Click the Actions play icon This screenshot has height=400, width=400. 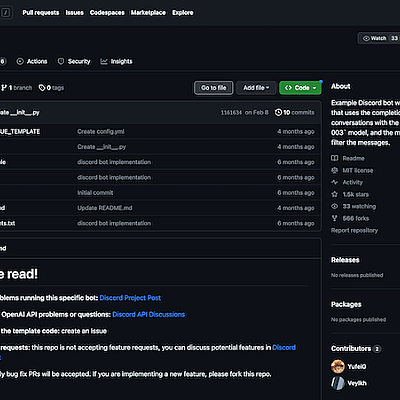point(20,61)
